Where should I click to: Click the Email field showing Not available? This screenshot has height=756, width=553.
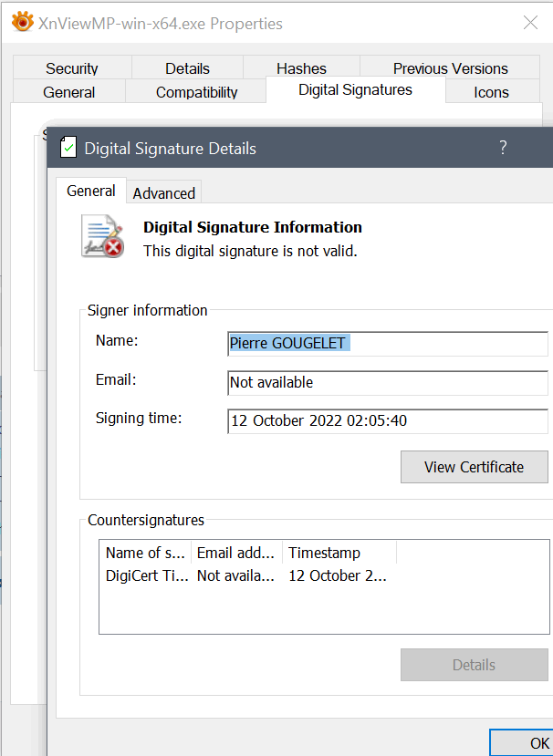[388, 383]
